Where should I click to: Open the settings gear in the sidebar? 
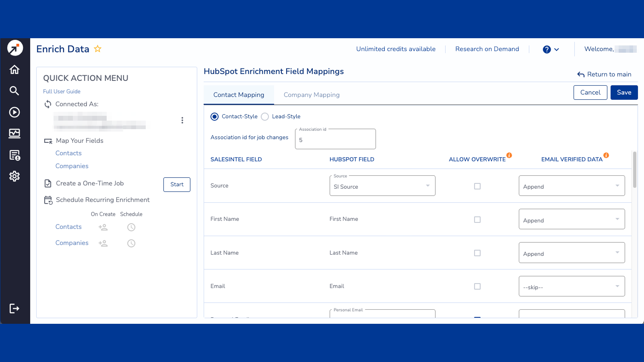pos(14,176)
